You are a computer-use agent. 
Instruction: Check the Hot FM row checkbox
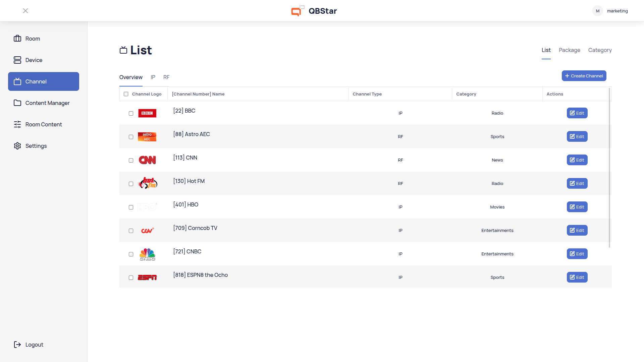tap(131, 184)
